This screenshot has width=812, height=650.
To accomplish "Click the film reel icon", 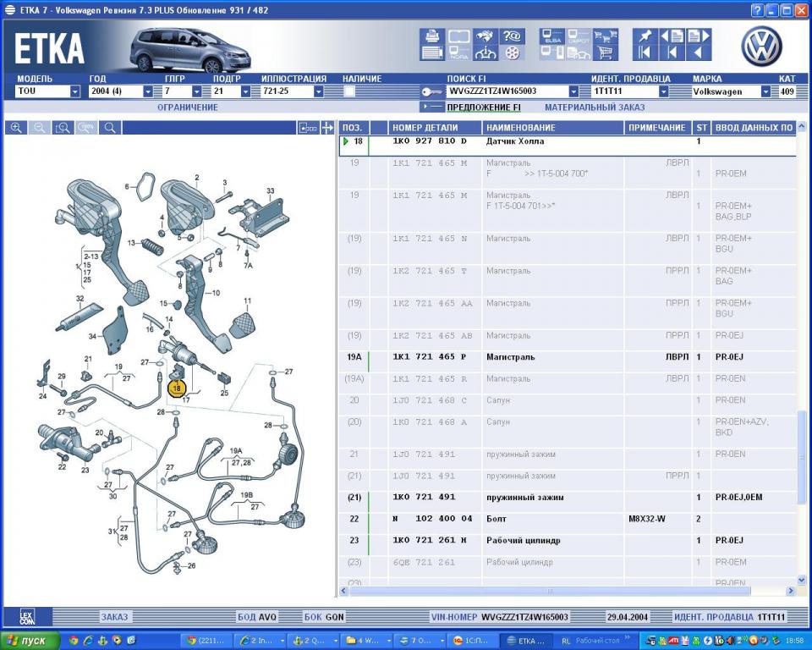I will pyautogui.click(x=512, y=52).
